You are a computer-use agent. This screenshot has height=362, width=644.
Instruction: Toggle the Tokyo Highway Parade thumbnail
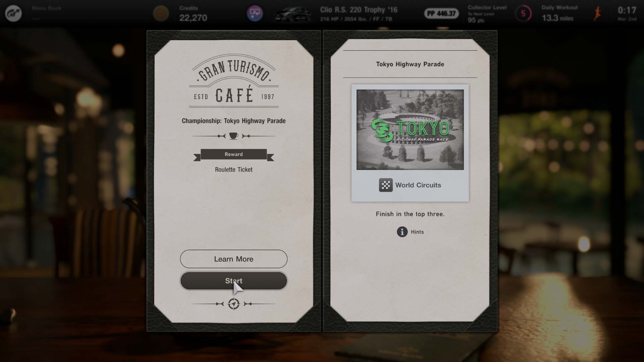pos(410,129)
